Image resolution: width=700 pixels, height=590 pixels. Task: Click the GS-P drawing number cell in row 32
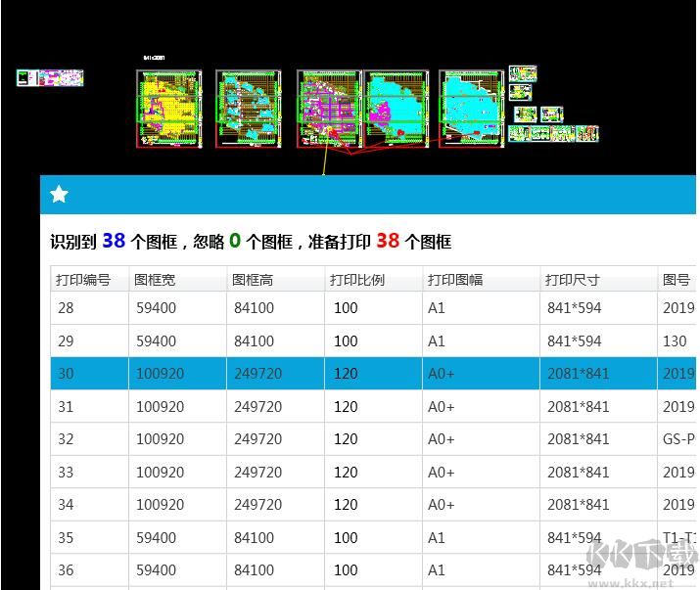(x=678, y=439)
